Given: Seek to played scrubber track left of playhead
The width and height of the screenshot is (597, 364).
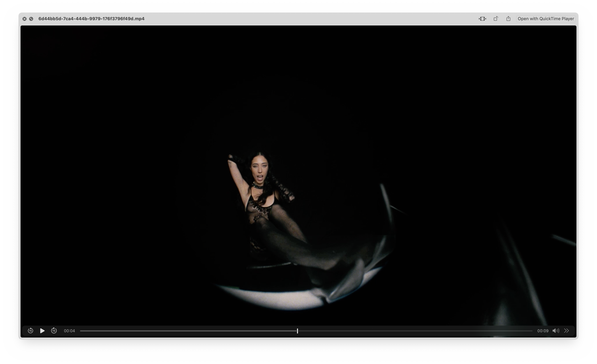Looking at the screenshot, I should [189, 331].
